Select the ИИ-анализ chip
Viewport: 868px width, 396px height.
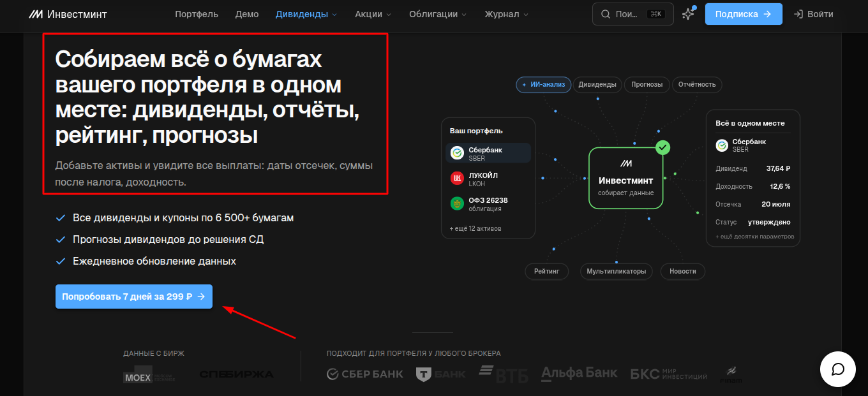pos(542,84)
